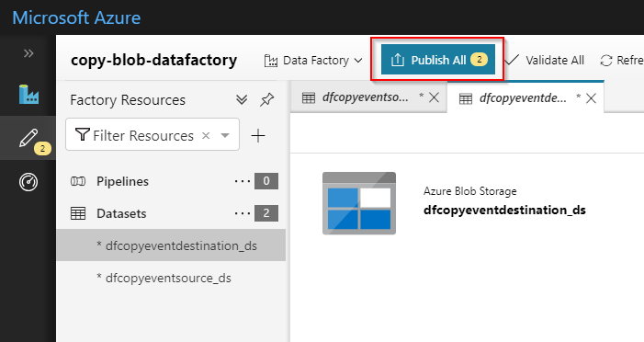Add a new resource with plus icon

[258, 136]
